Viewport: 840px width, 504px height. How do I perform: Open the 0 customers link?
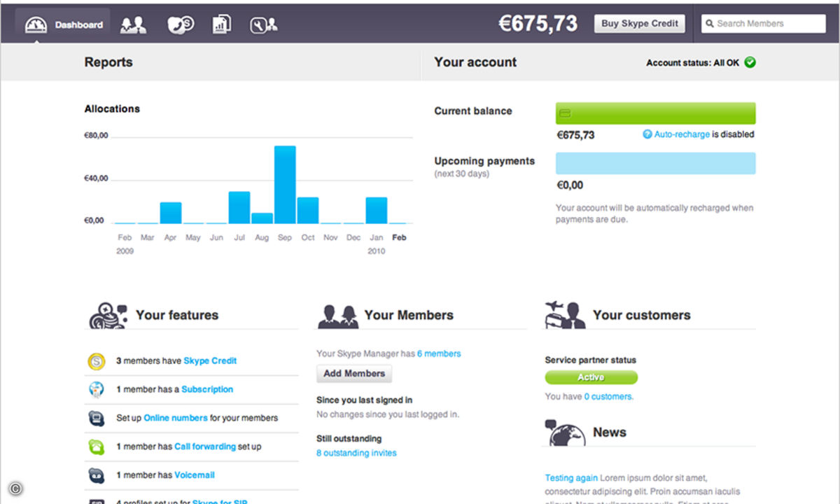[608, 396]
